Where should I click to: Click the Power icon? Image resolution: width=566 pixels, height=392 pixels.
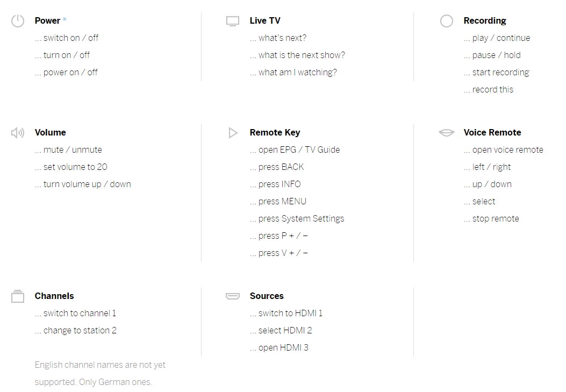[18, 21]
